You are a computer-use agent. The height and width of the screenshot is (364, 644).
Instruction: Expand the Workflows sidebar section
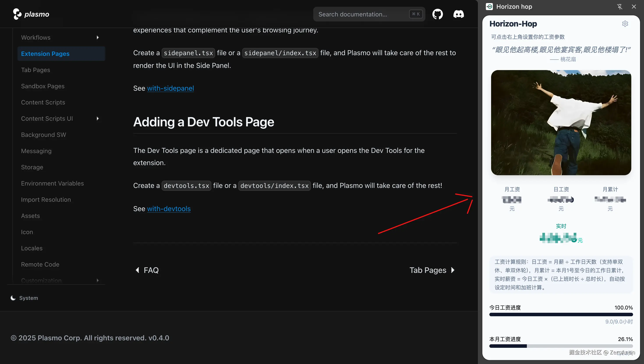click(97, 37)
